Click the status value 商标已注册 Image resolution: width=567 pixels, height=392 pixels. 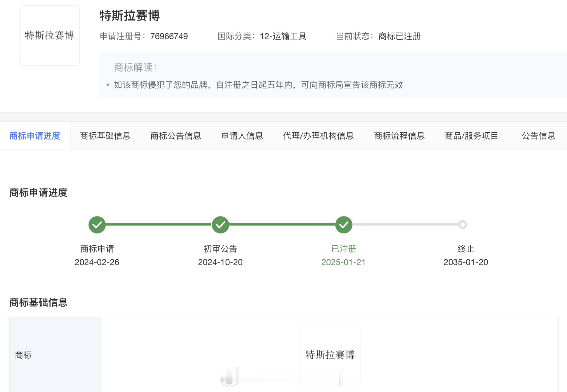(399, 36)
